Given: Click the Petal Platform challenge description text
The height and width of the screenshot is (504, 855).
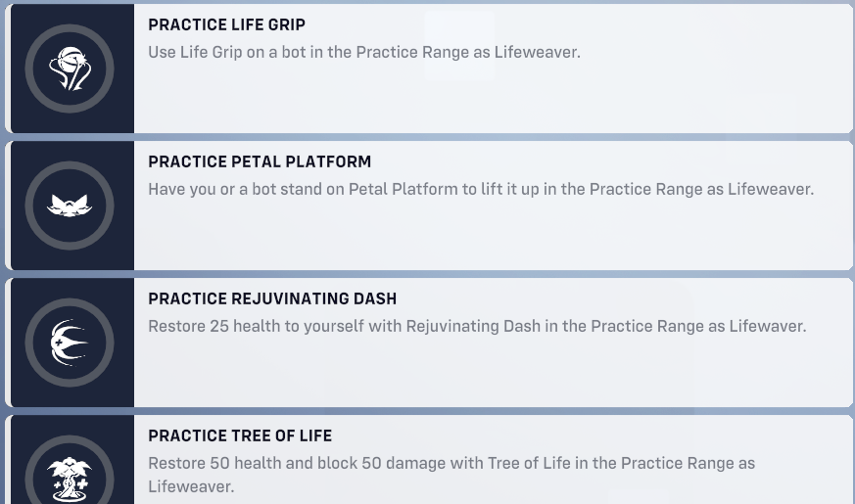Looking at the screenshot, I should pos(481,189).
